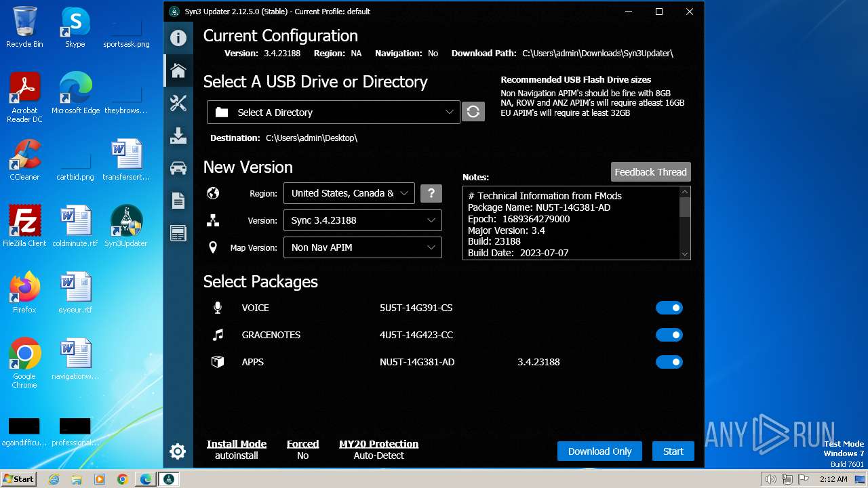Click the Internet Explorer taskbar icon
This screenshot has height=488, width=868.
pos(54,479)
